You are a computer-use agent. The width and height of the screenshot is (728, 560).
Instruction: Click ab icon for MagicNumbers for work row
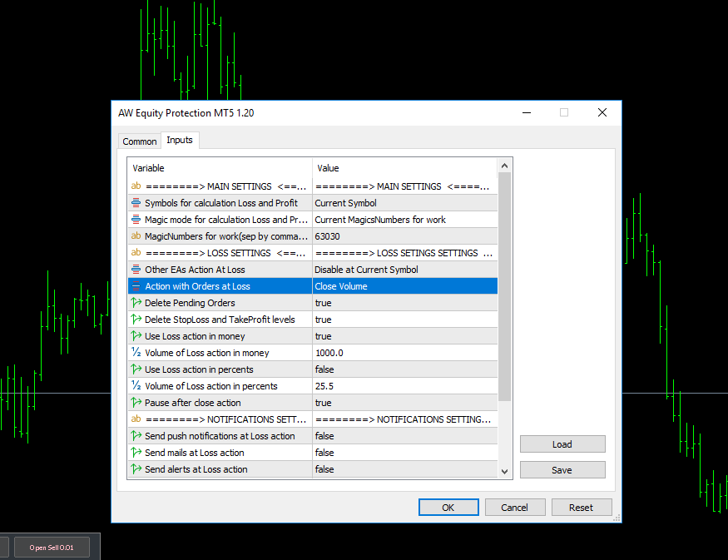coord(136,235)
